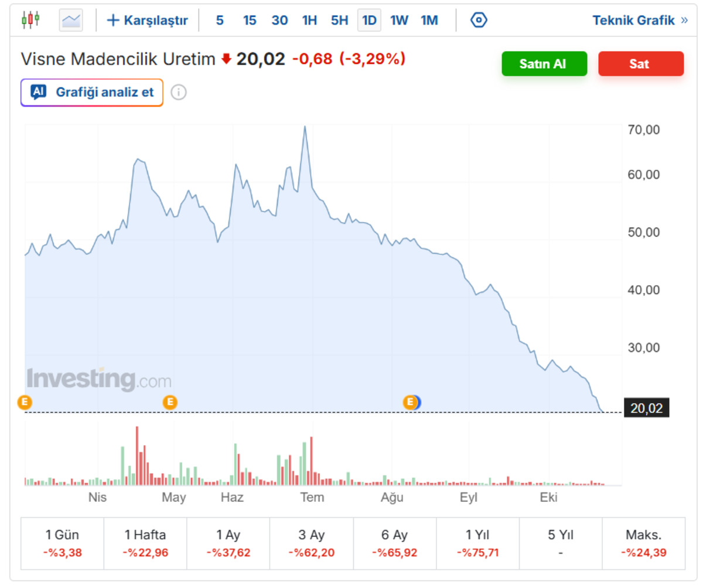
Task: Click the (-3,29%) percent change
Action: pyautogui.click(x=373, y=59)
